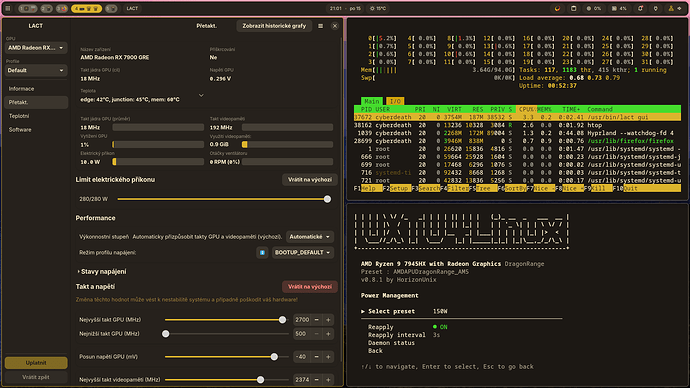Open the clipboard tray icon
The width and height of the screenshot is (690, 388).
(x=573, y=8)
